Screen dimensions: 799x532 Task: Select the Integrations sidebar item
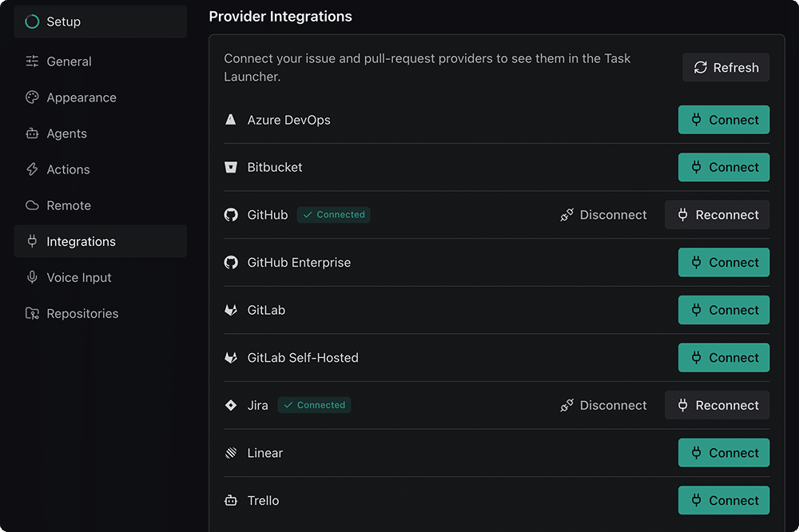pyautogui.click(x=101, y=241)
